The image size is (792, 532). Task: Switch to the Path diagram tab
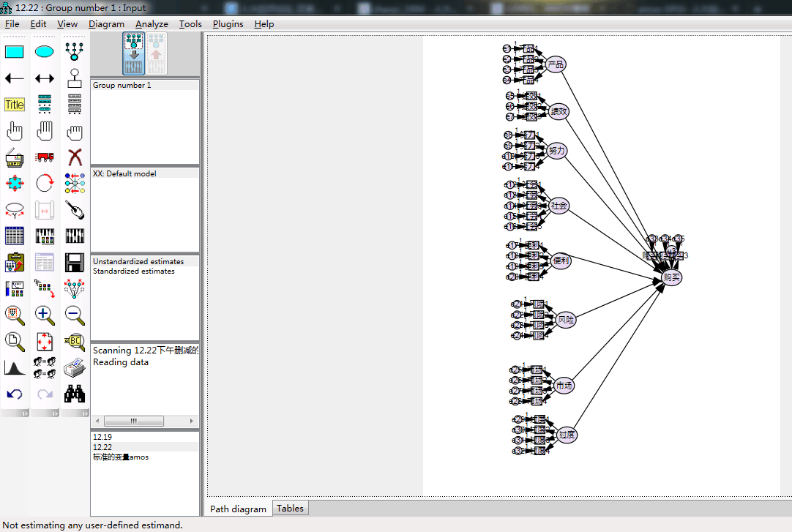[x=238, y=509]
